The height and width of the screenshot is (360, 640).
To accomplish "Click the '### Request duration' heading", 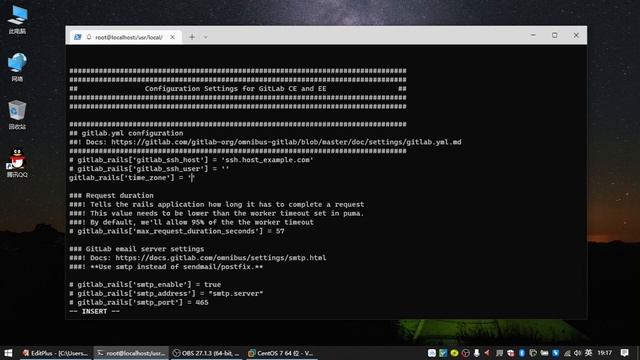I will (111, 196).
